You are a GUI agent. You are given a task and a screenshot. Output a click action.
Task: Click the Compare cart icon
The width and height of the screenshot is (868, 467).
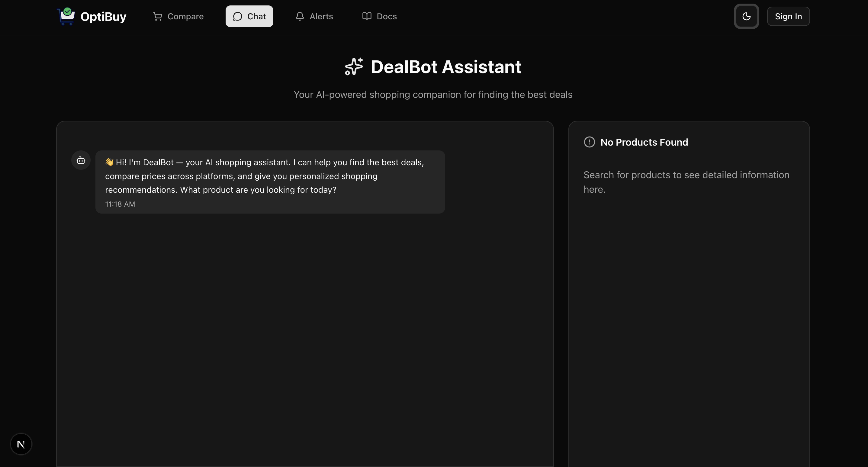157,16
